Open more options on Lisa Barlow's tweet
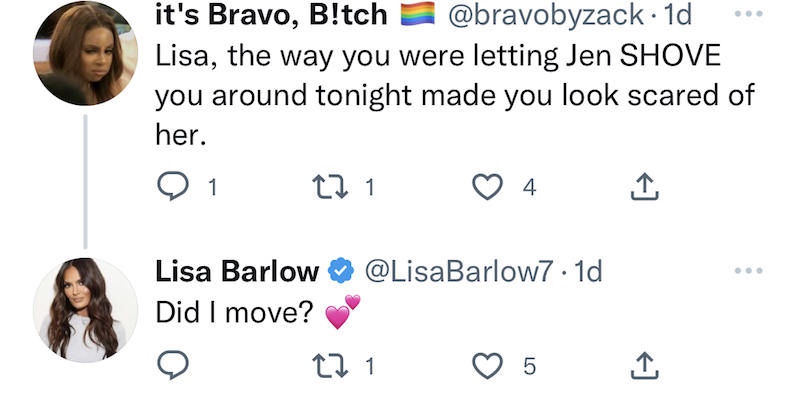800x393 pixels. 749,271
